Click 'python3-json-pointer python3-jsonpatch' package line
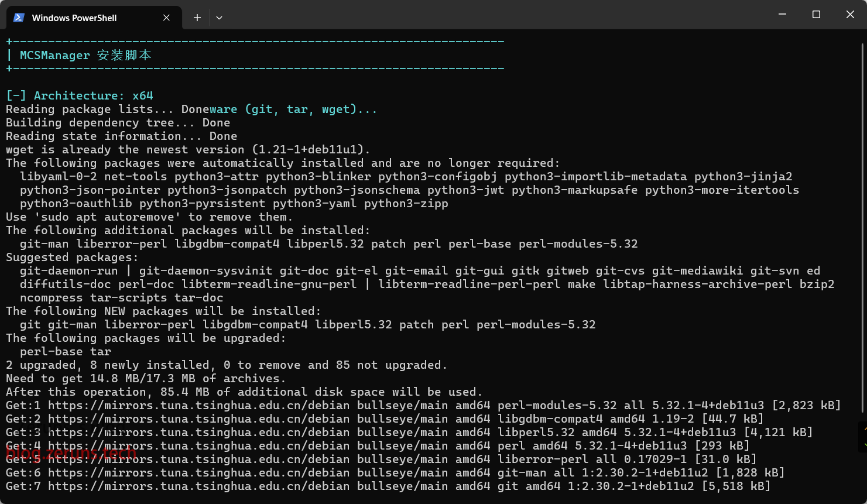 pyautogui.click(x=409, y=190)
